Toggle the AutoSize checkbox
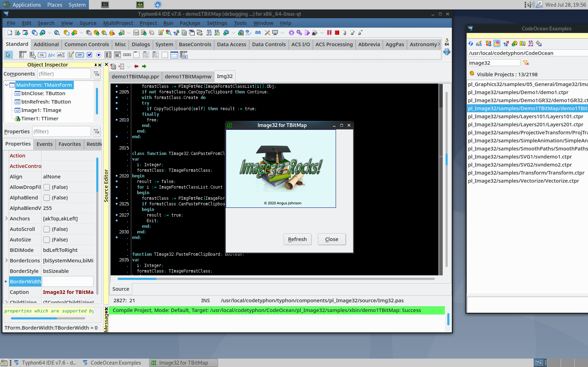The height and width of the screenshot is (367, 588). click(47, 240)
